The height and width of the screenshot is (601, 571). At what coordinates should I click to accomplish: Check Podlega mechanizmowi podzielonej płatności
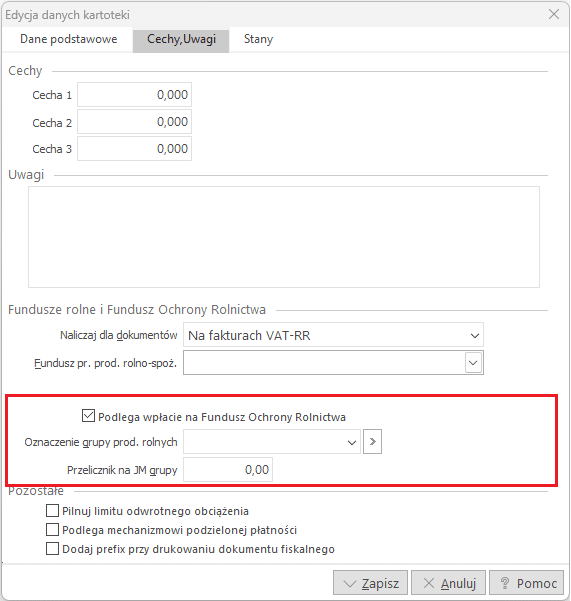(x=52, y=530)
